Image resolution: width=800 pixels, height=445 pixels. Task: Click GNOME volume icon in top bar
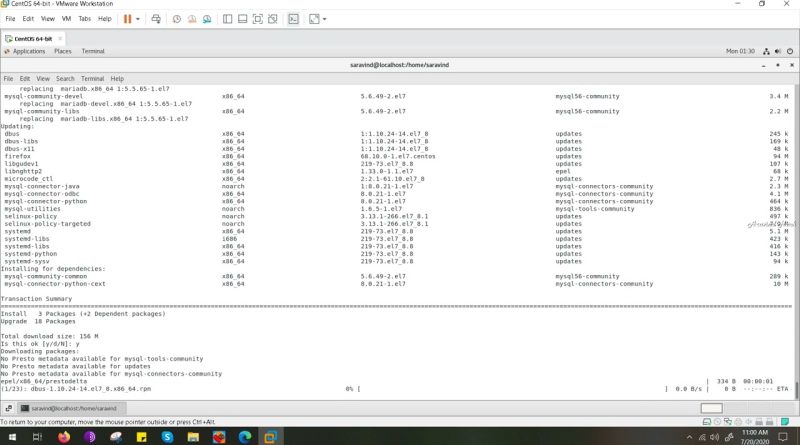coord(778,51)
